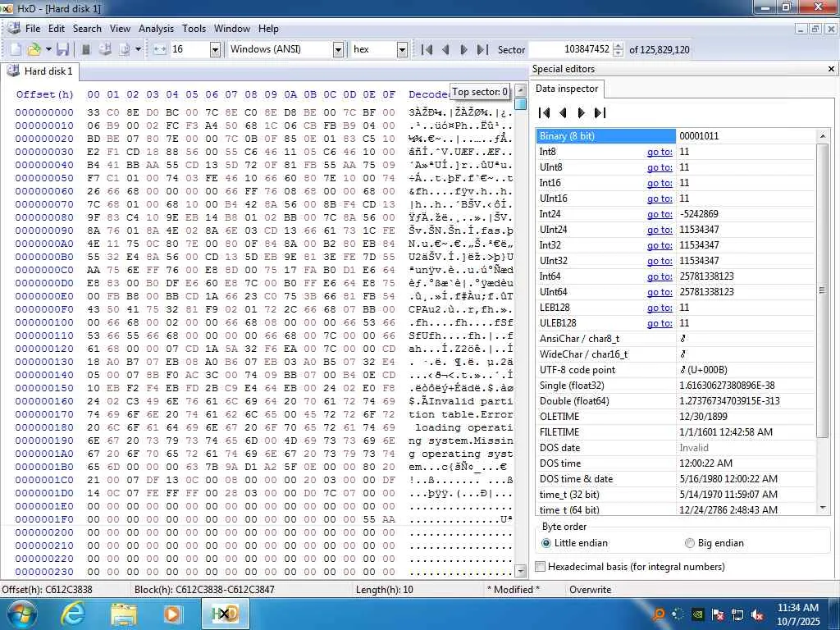Screen dimensions: 840x630
Task: Click the network tray icon
Action: (737, 614)
